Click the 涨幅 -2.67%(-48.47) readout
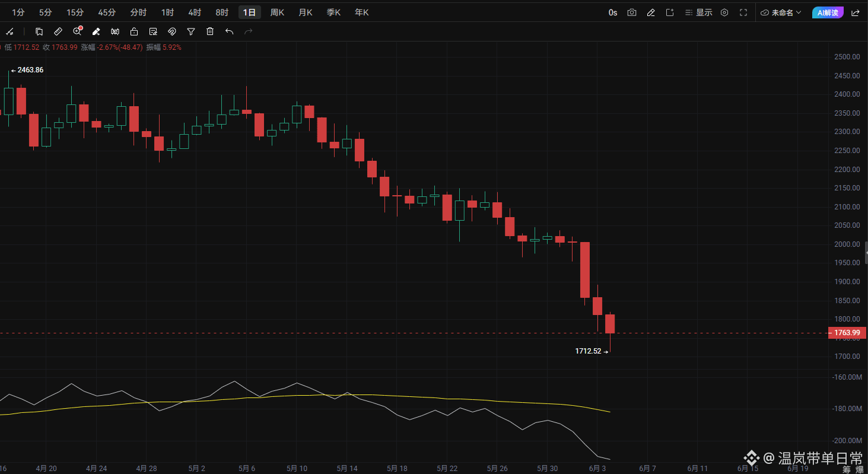The width and height of the screenshot is (868, 474). tap(112, 47)
